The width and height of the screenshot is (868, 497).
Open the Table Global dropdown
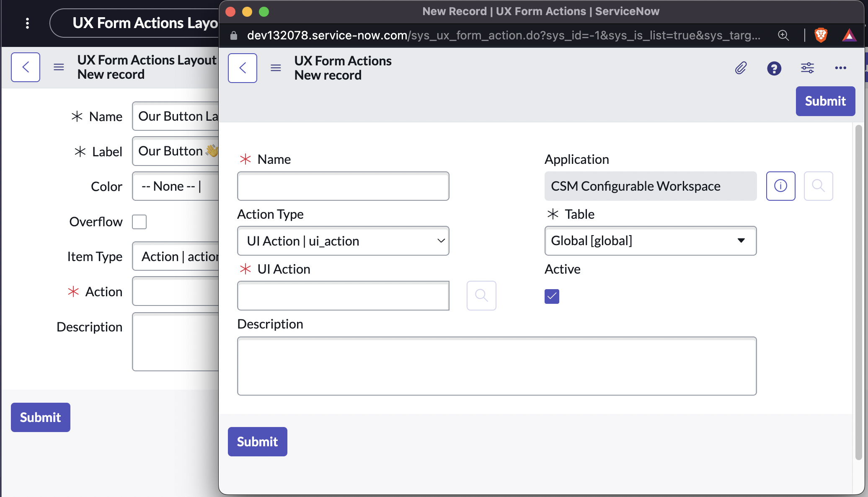650,241
